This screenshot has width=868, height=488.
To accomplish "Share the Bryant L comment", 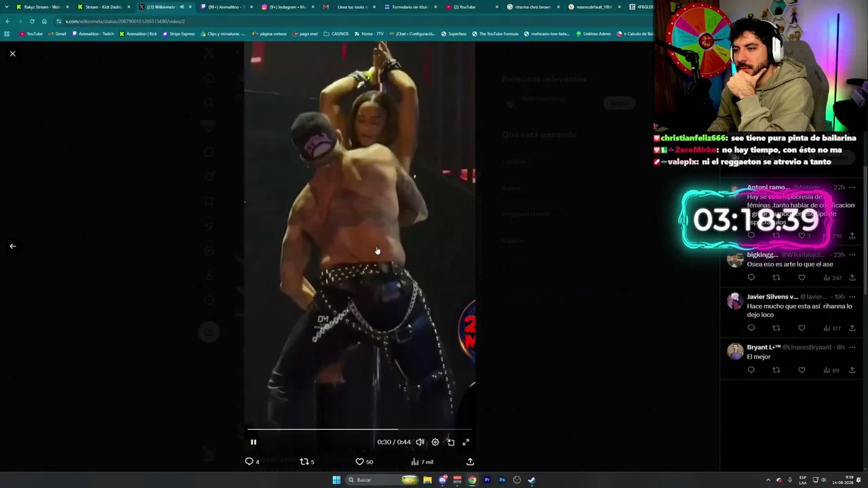I will click(x=852, y=370).
